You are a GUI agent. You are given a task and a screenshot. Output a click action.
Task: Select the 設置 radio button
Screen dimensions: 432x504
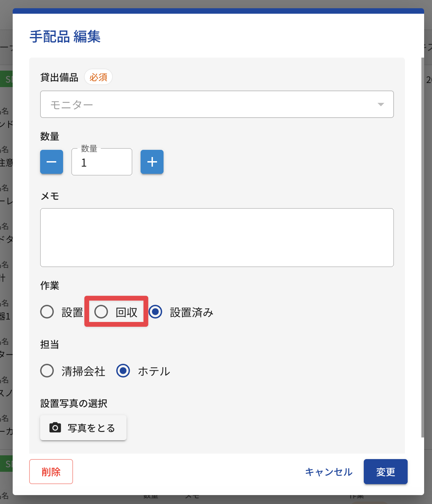47,312
